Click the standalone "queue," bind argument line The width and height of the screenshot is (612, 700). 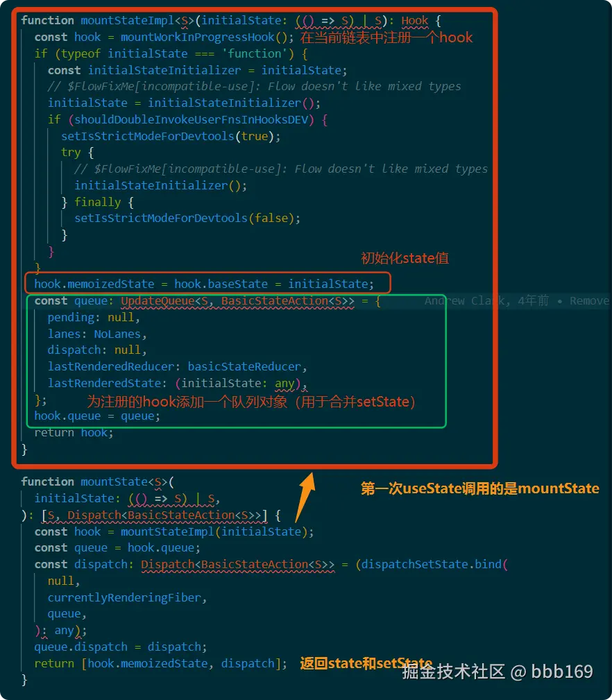click(67, 614)
